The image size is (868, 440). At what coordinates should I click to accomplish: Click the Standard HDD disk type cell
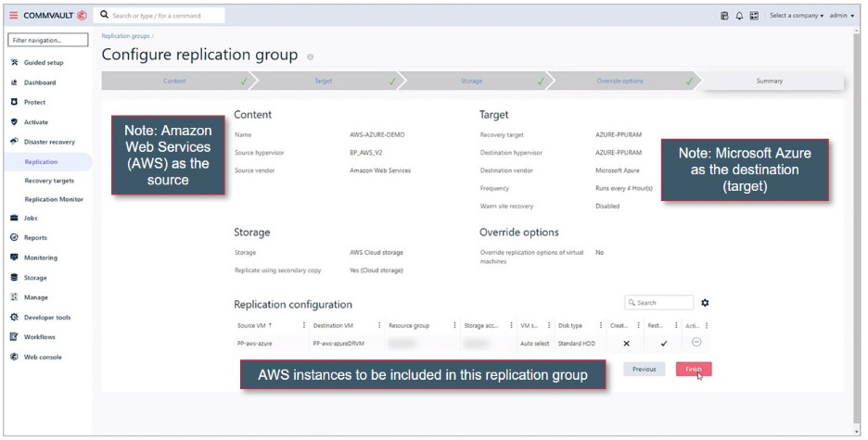[x=577, y=344]
